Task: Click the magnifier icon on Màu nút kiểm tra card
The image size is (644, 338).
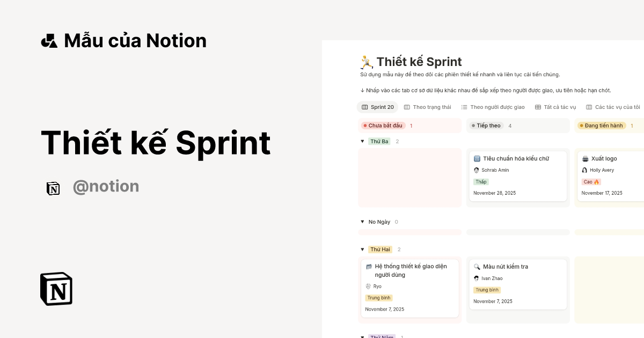Action: click(x=477, y=266)
